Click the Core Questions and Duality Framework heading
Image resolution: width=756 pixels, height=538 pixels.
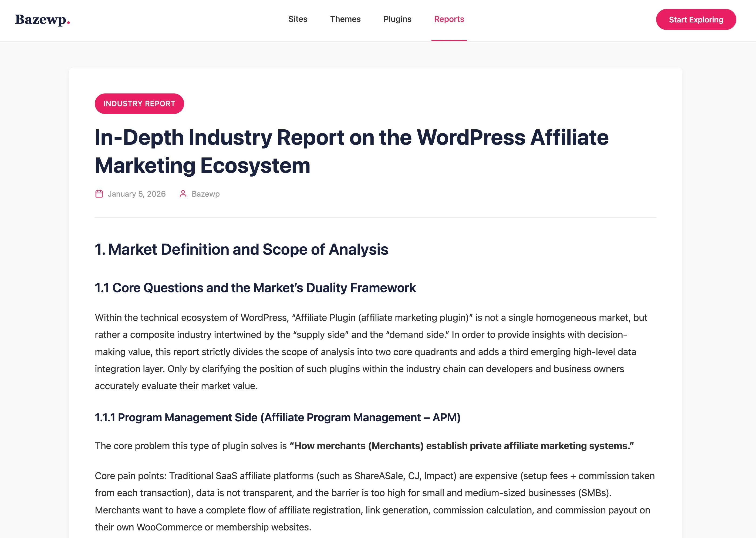click(255, 288)
